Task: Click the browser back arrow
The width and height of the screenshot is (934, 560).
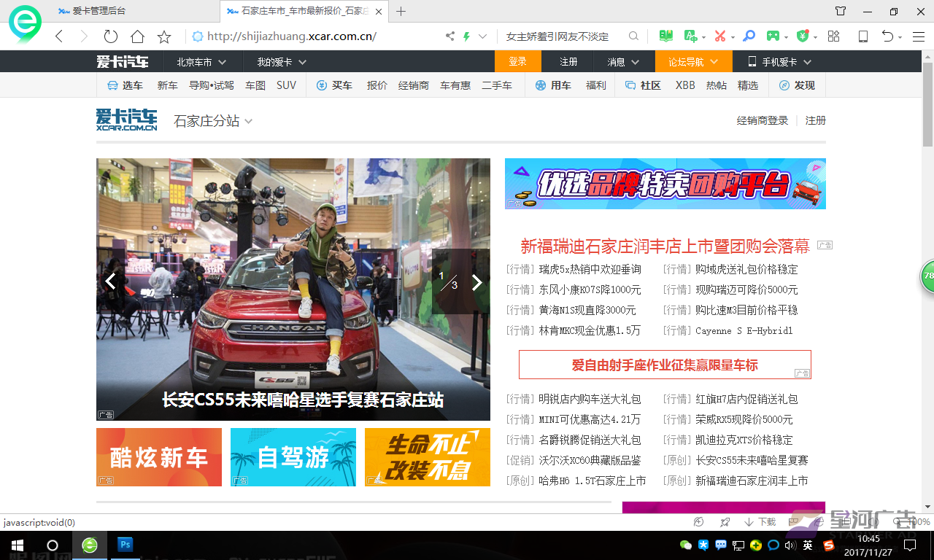Action: (59, 36)
